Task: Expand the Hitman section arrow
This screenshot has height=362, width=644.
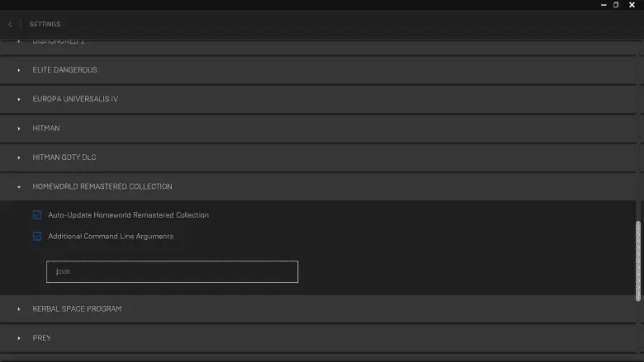Action: (x=19, y=129)
